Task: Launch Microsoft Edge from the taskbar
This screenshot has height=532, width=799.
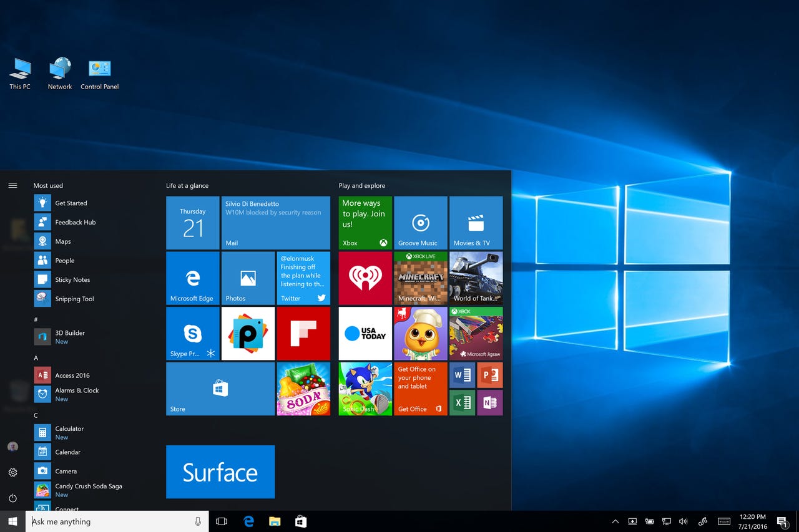Action: point(248,521)
